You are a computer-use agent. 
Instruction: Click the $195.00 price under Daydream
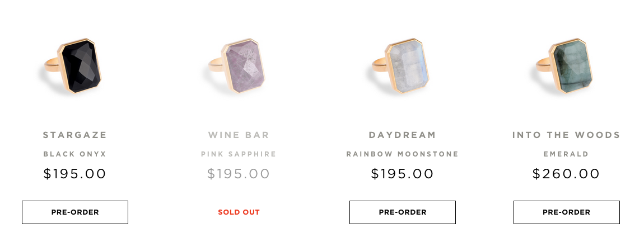(402, 174)
